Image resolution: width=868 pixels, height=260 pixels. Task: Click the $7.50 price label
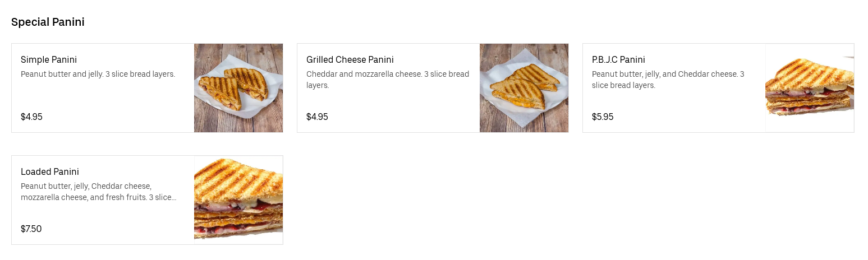click(31, 229)
